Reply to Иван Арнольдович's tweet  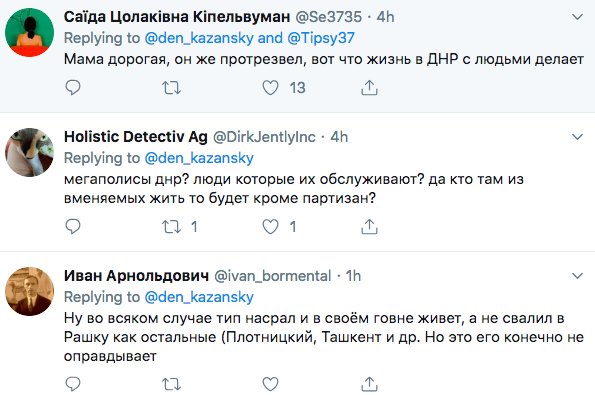coord(73,384)
